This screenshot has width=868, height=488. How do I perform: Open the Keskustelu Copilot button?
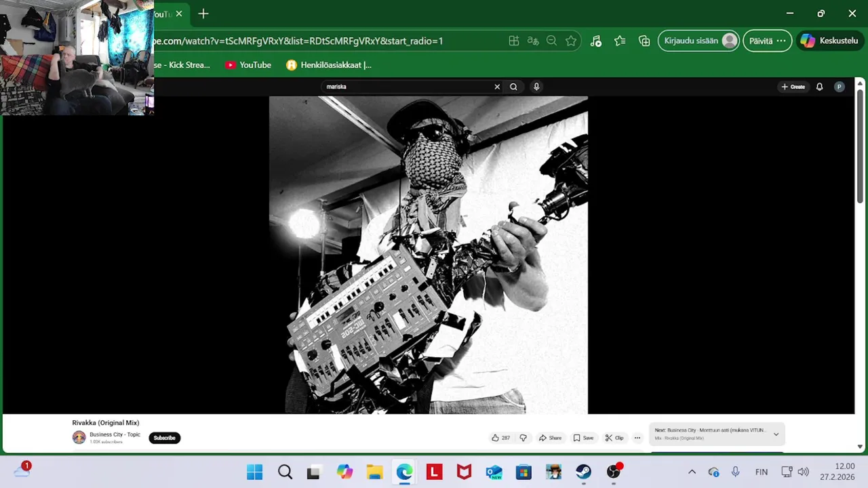829,41
